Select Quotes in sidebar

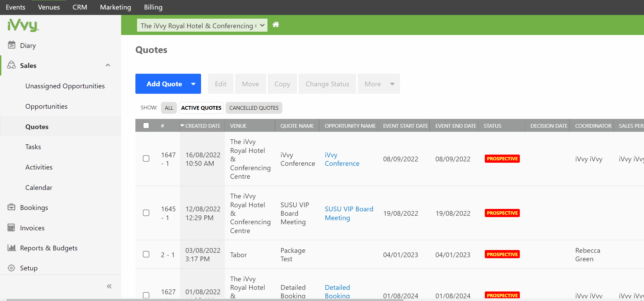[x=37, y=127]
